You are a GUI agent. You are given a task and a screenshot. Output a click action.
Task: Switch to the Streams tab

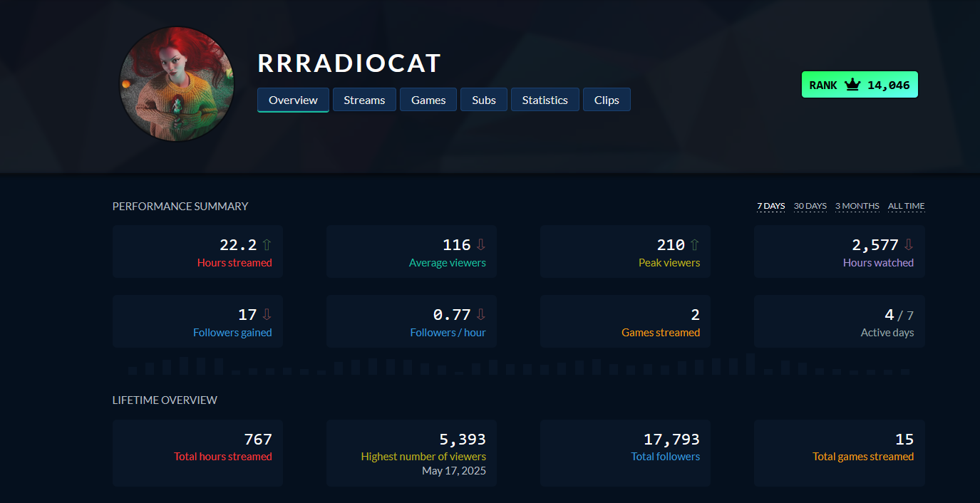[364, 100]
